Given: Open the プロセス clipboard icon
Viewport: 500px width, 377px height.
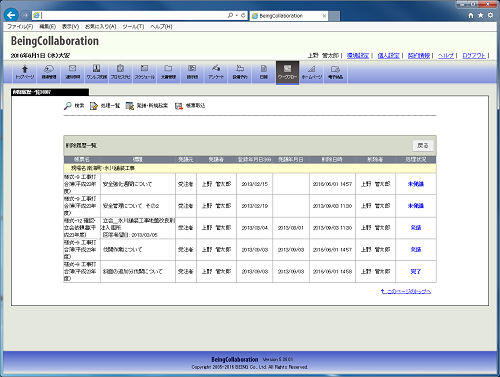Looking at the screenshot, I should tap(120, 68).
